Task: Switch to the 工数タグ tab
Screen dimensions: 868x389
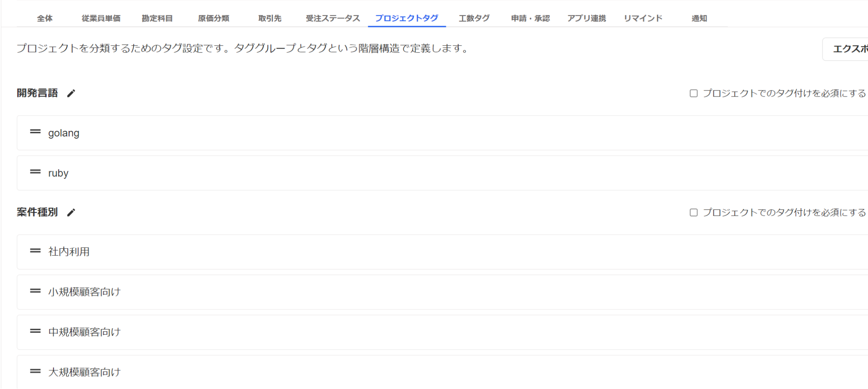Action: click(474, 18)
